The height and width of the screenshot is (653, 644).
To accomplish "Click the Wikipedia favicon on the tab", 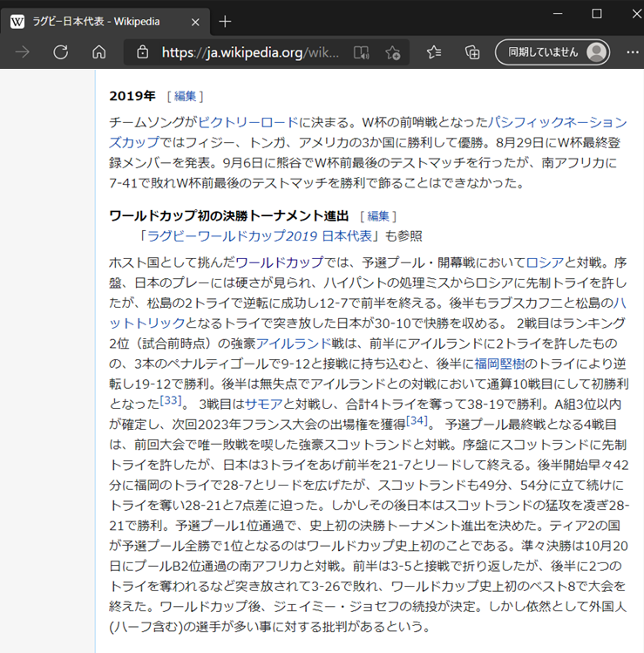I will click(17, 22).
